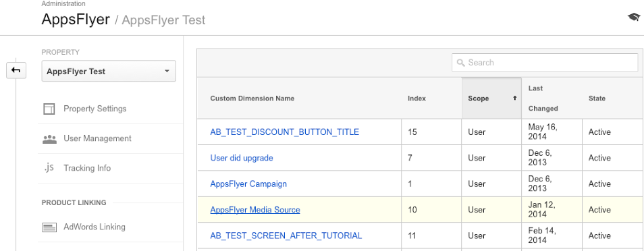Open Property Settings menu item

click(95, 109)
